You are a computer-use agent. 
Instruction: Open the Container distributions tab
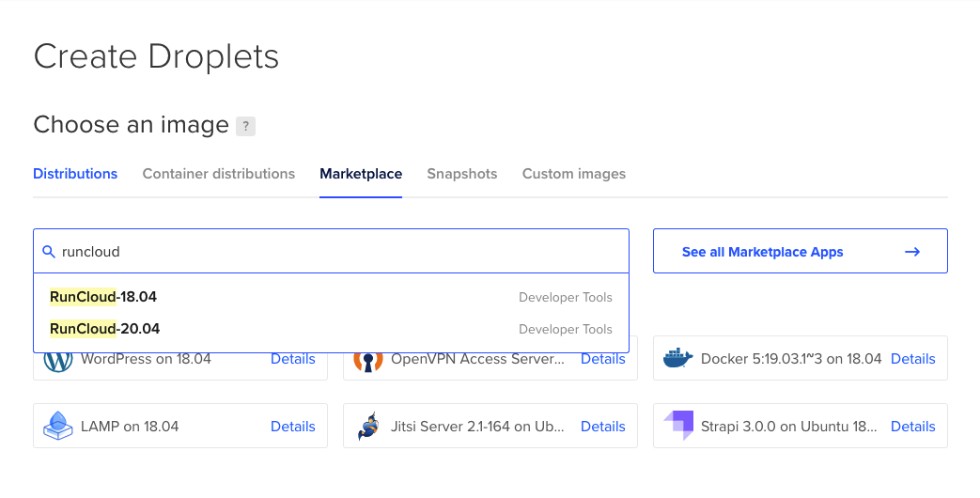219,174
